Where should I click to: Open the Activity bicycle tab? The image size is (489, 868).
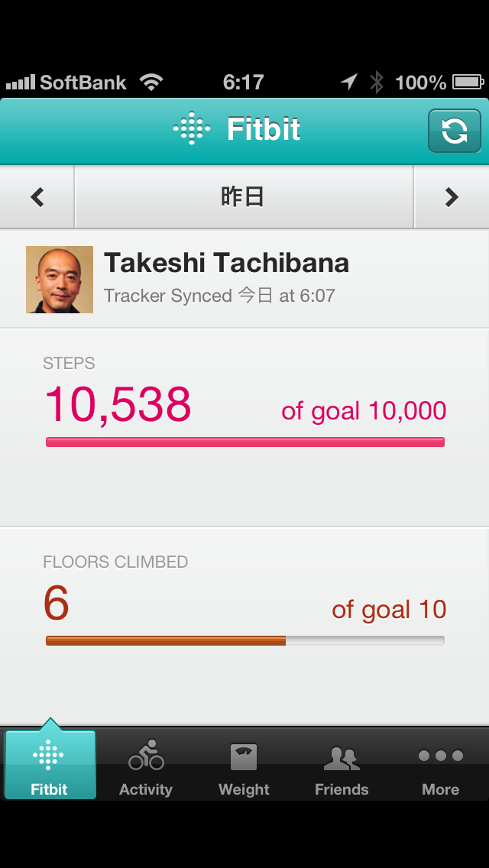[145, 764]
